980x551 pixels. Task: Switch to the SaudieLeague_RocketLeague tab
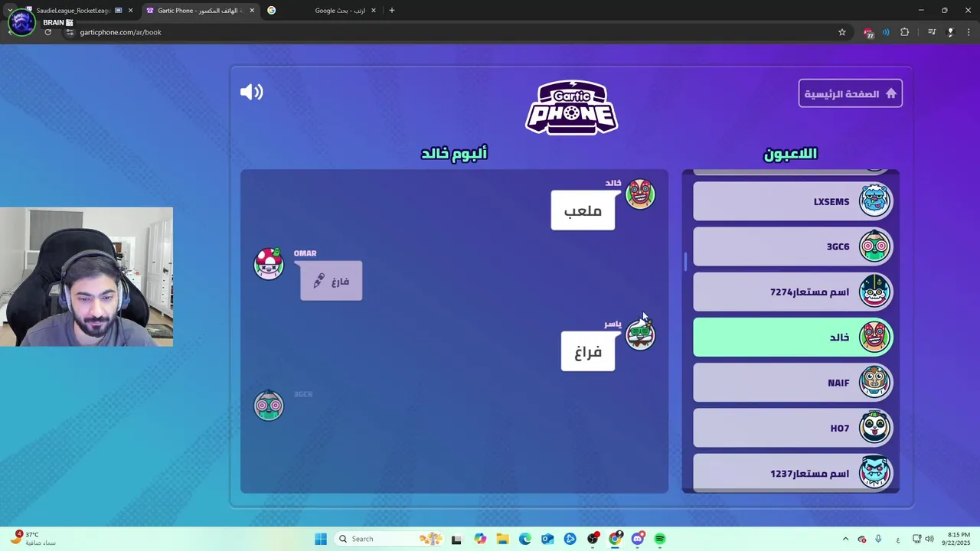coord(74,11)
